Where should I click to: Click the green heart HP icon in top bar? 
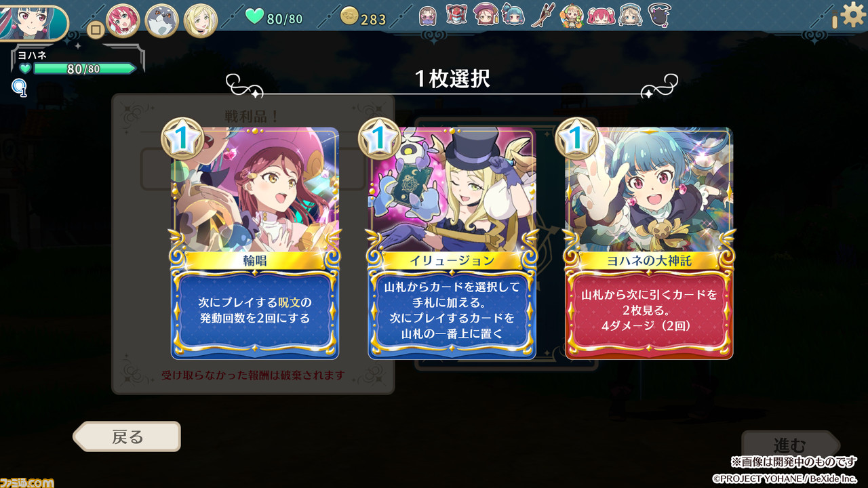254,17
